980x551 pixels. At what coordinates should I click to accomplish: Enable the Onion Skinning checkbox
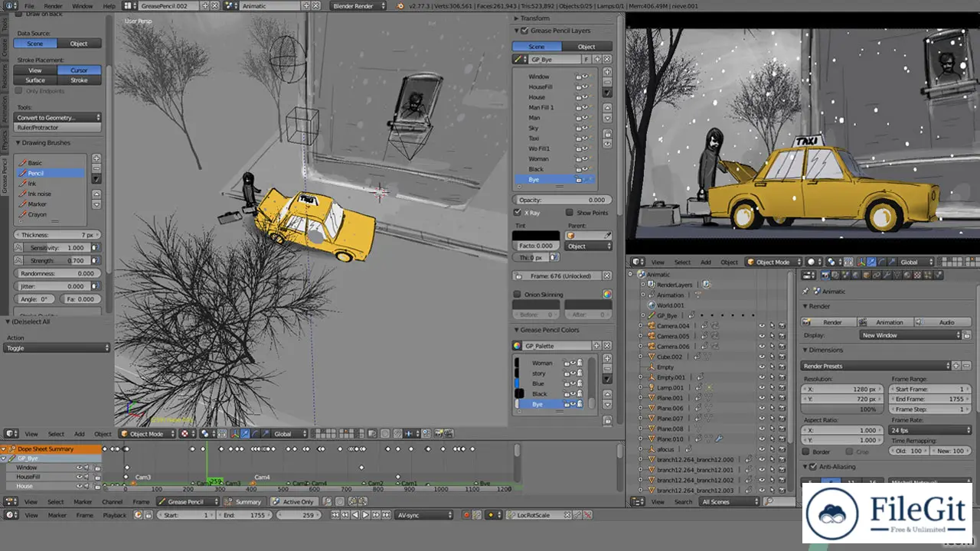[x=517, y=295]
